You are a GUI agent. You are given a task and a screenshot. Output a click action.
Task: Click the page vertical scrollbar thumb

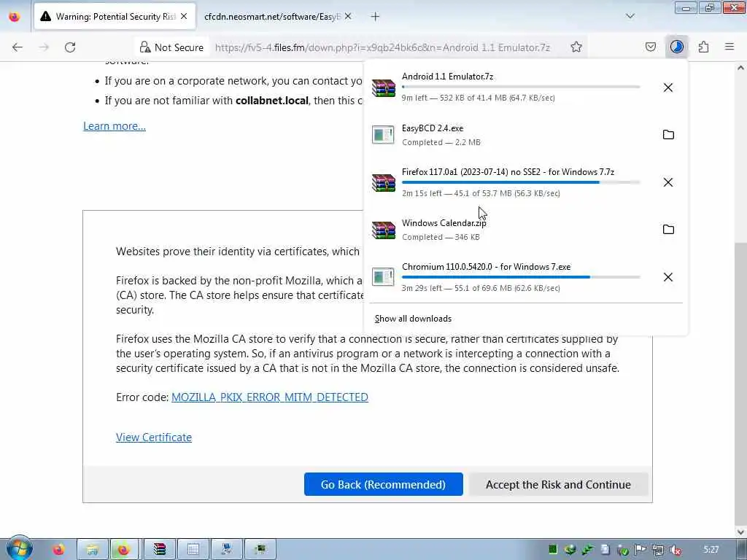[740, 384]
